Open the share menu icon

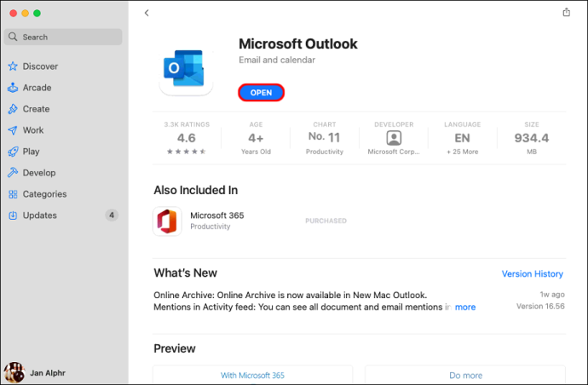(566, 13)
